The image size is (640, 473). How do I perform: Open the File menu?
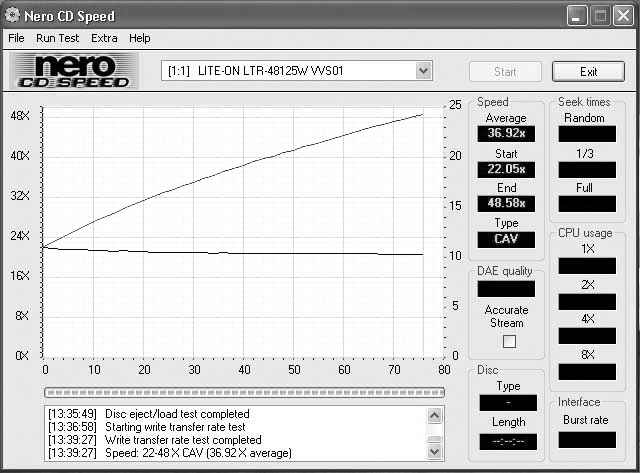(x=16, y=38)
